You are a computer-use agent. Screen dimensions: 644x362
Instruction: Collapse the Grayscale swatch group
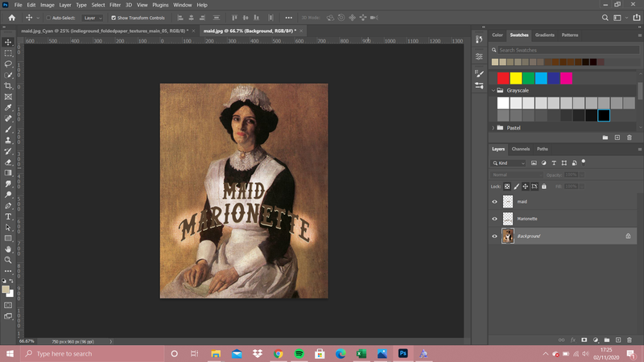coord(493,90)
